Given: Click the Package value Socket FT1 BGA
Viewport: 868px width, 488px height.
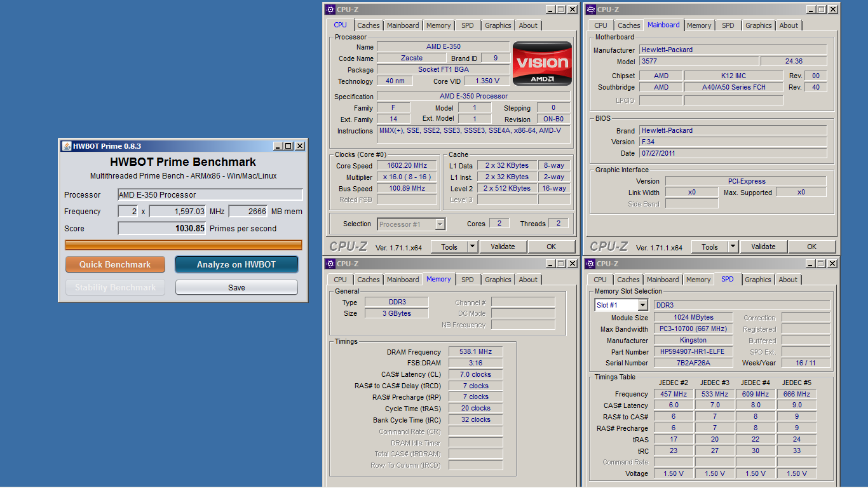Looking at the screenshot, I should click(444, 69).
